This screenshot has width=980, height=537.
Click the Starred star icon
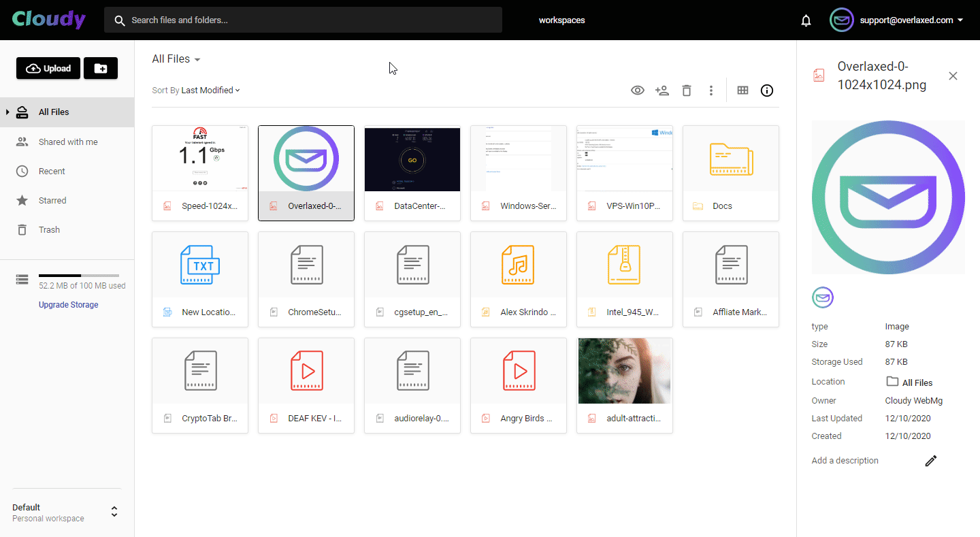(22, 200)
